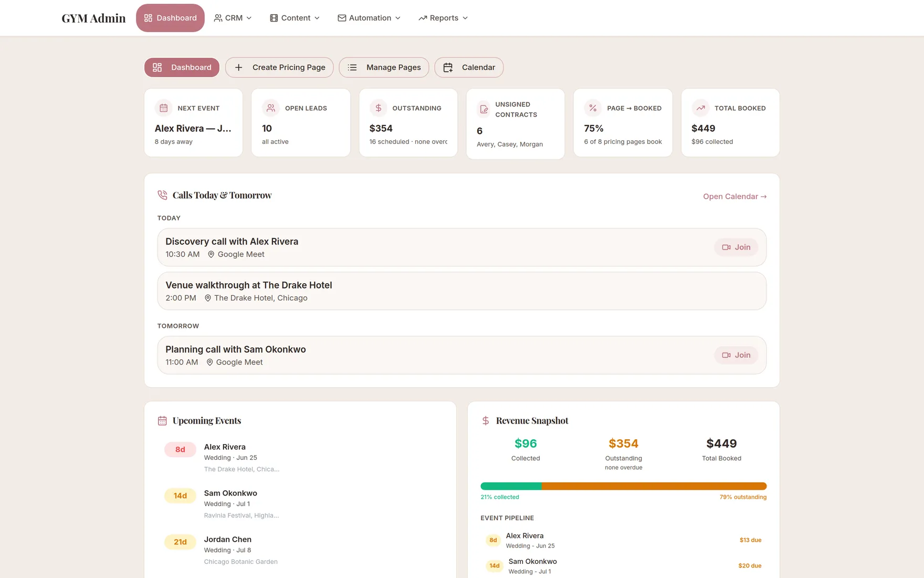Click the video camera icon in Sam Okonkwo Join button

[727, 355]
